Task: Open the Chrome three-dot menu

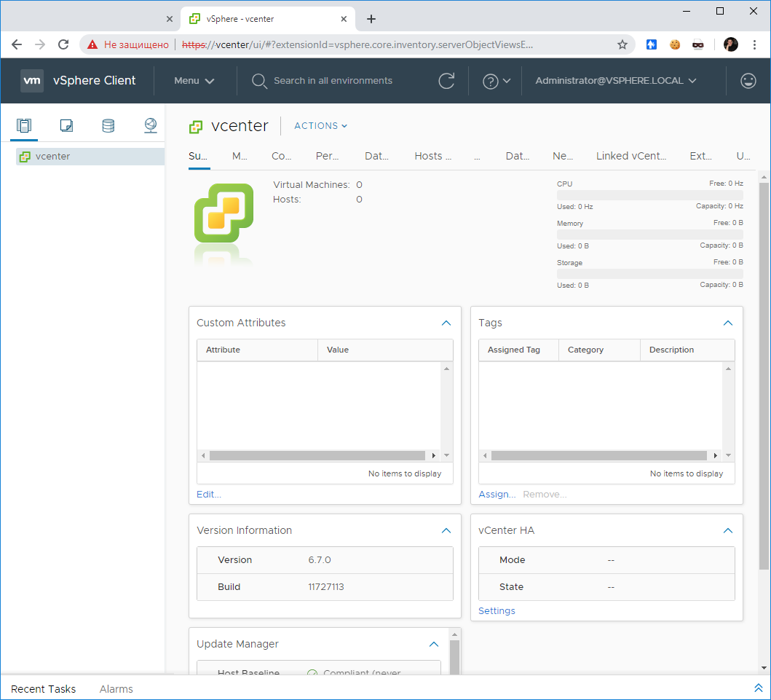Action: (x=754, y=44)
